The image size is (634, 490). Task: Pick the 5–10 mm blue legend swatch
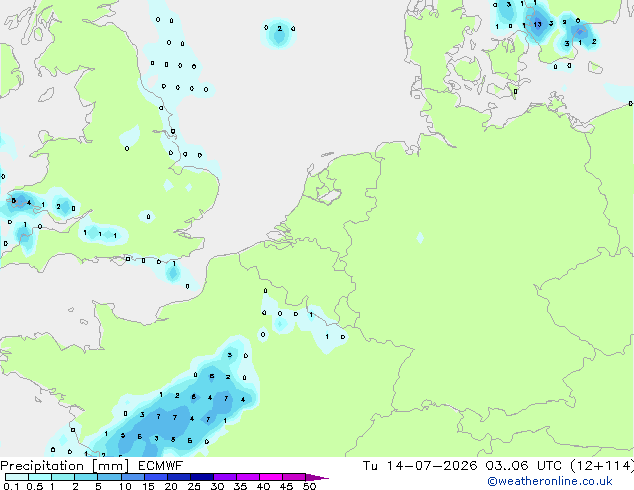(x=109, y=477)
